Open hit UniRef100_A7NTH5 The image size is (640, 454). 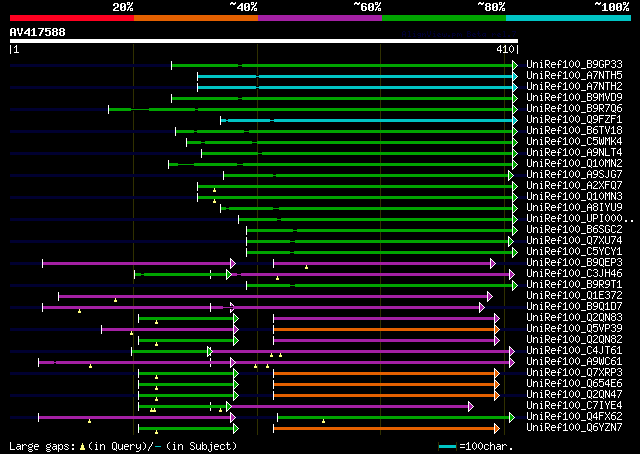pos(574,76)
